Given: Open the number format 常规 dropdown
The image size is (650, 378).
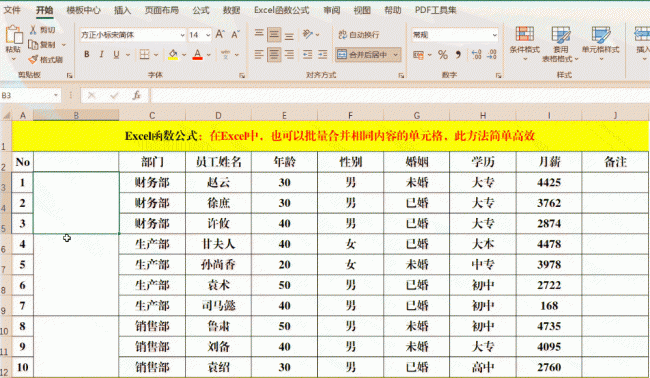Looking at the screenshot, I should coord(495,35).
